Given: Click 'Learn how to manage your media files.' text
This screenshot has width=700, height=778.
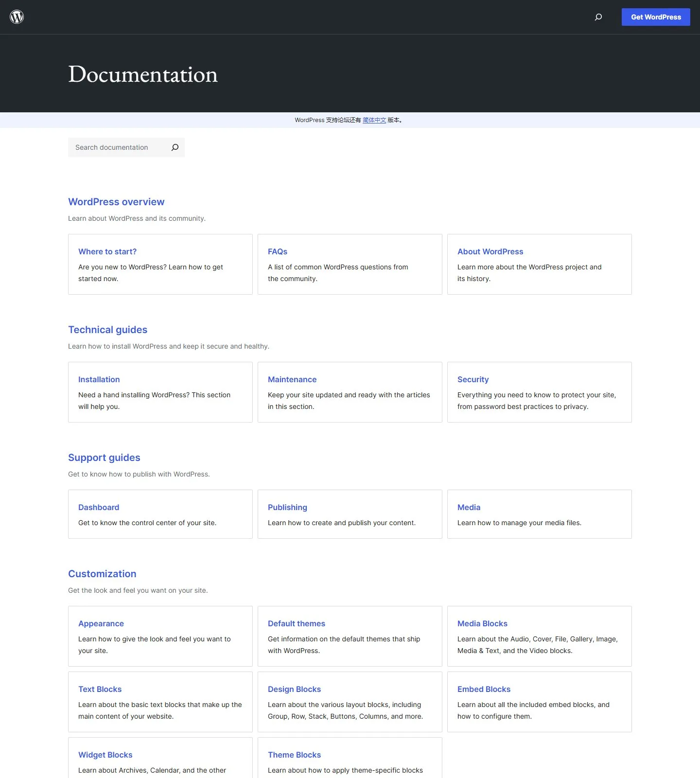Looking at the screenshot, I should point(519,523).
